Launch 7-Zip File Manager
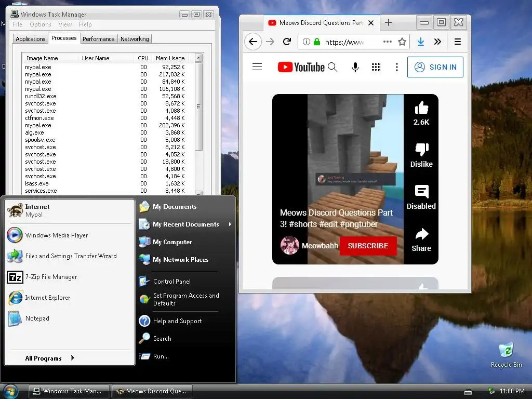The image size is (532, 399). [x=69, y=277]
